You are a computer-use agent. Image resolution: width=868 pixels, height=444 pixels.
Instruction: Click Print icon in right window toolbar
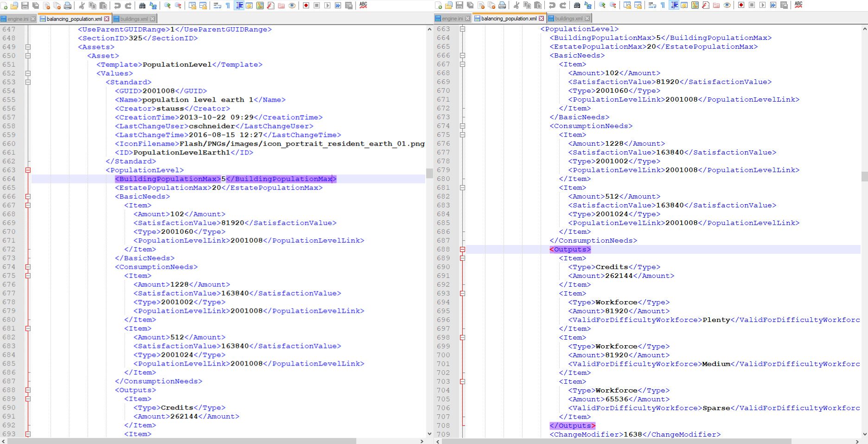502,6
